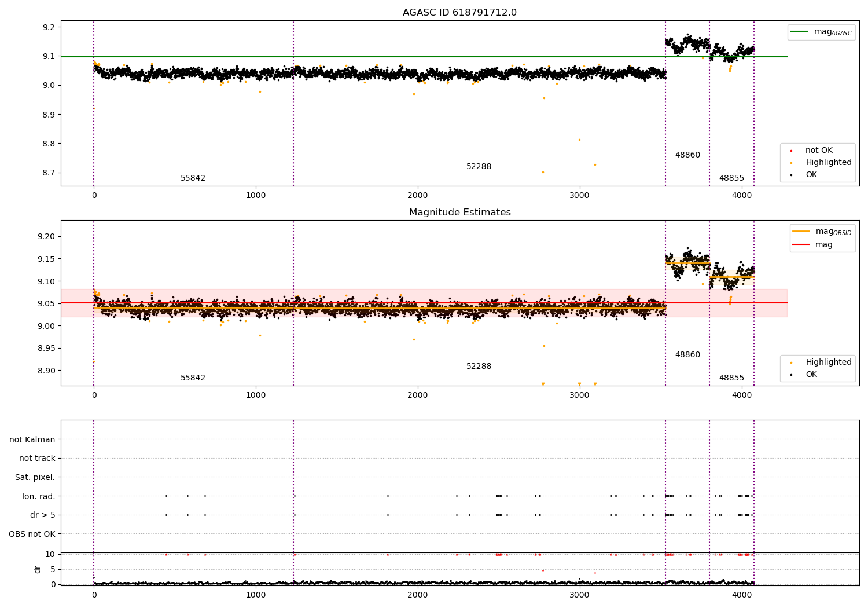Click the "Sat. pixel." axis label
The height and width of the screenshot is (608, 868).
point(35,478)
